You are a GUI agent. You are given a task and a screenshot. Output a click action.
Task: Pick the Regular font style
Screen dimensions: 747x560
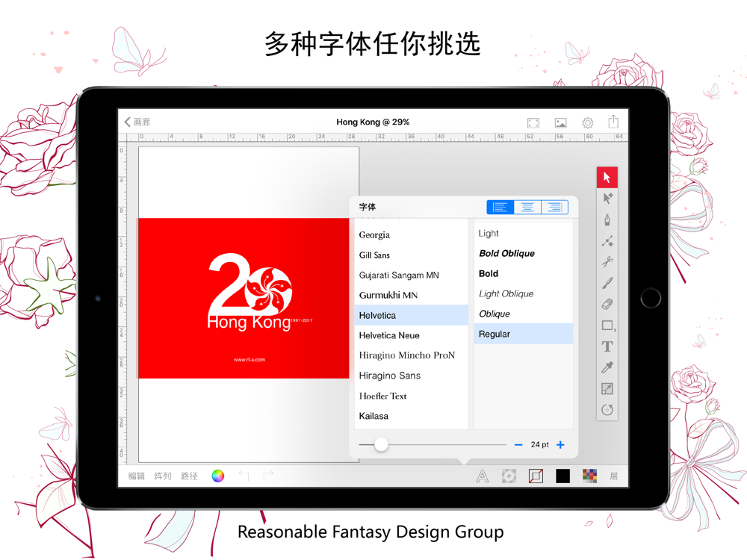pyautogui.click(x=524, y=334)
